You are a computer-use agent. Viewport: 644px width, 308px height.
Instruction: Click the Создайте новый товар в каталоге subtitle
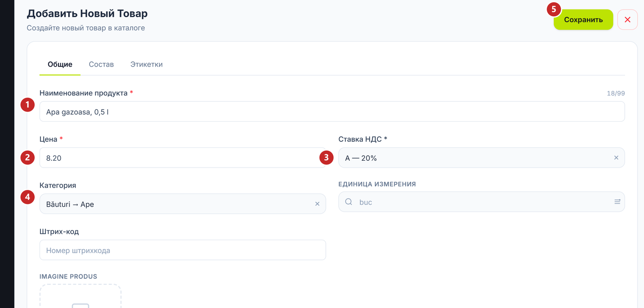pyautogui.click(x=86, y=28)
